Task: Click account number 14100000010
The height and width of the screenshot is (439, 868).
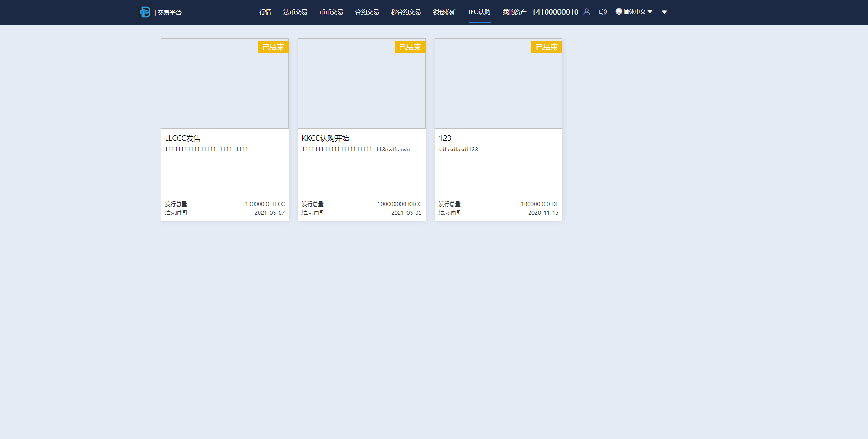Action: click(555, 12)
